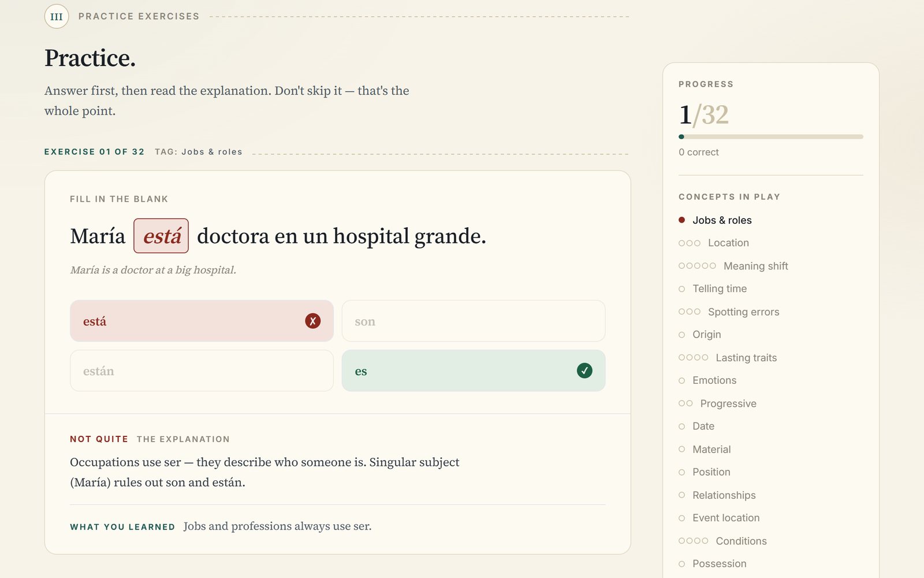This screenshot has height=578, width=924.
Task: Click 'Jobs and professions always use ser.' summary
Action: coord(277,526)
